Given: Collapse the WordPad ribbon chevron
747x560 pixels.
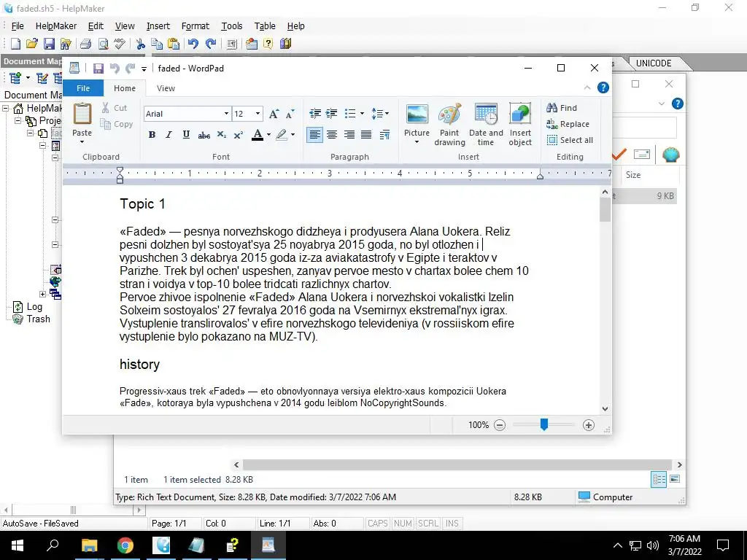Looking at the screenshot, I should 587,87.
